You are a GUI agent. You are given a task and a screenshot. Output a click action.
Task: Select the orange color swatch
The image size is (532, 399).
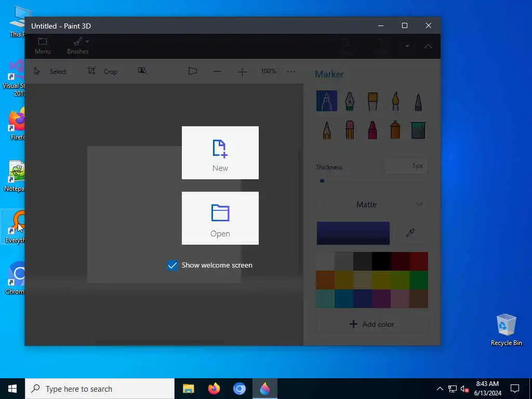(x=325, y=280)
